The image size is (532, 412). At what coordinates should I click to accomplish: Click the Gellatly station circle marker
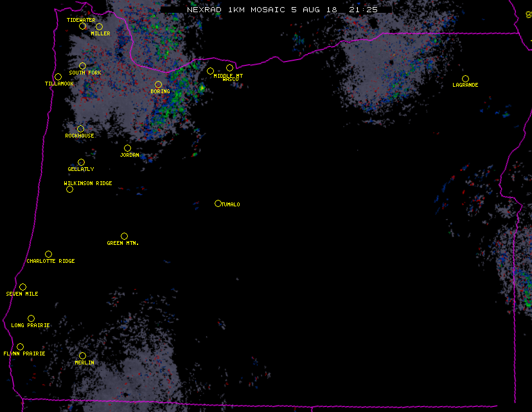[x=81, y=162]
